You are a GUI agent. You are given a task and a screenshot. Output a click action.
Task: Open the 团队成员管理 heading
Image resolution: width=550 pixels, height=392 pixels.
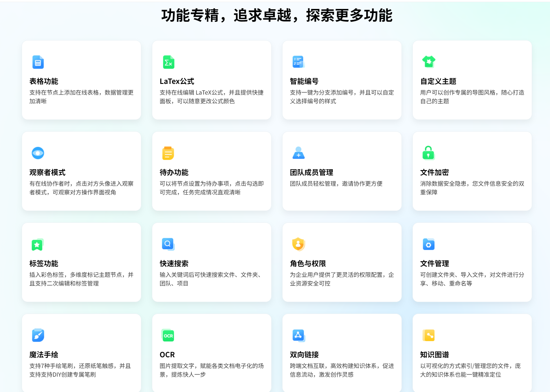pos(311,172)
